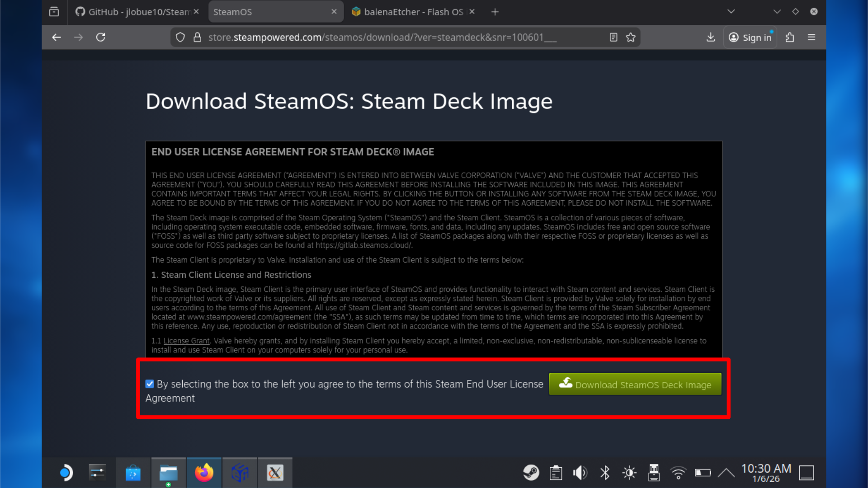Open the Firefox downloads panel
Screen dimensions: 868x488
tap(711, 38)
